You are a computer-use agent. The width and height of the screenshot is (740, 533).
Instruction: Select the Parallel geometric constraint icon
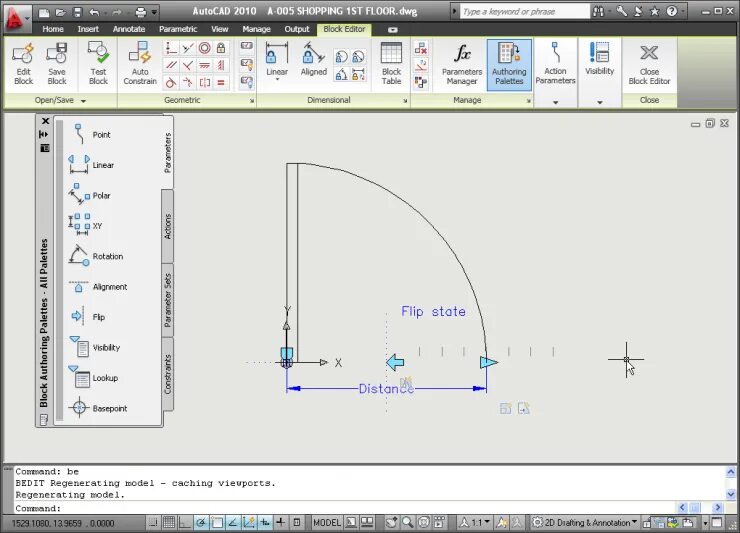click(x=171, y=65)
